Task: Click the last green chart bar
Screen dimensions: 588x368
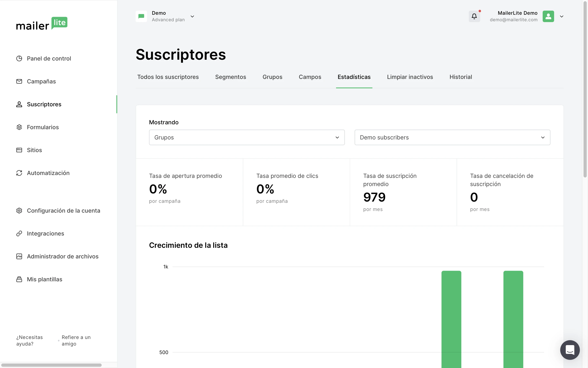Action: [513, 319]
